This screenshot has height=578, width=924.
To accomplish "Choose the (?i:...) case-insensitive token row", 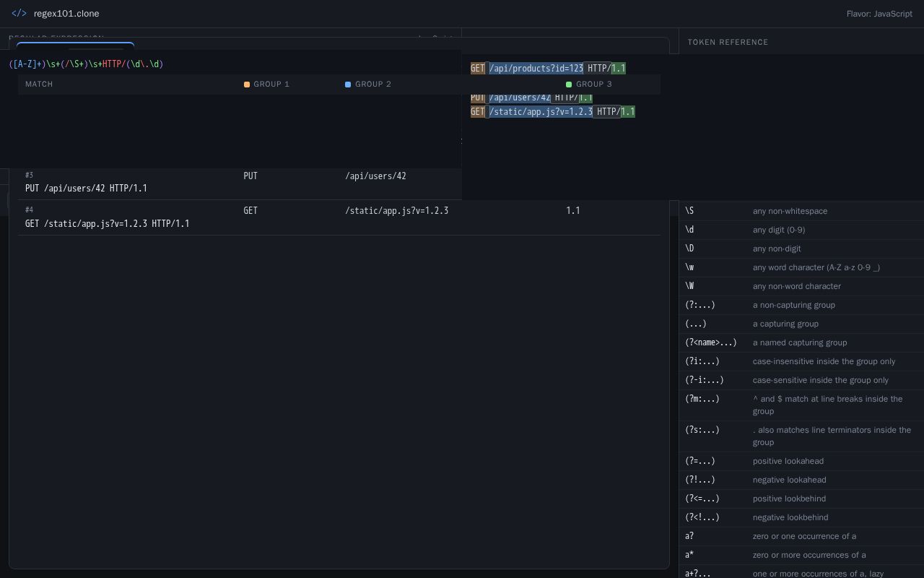I will tap(801, 361).
